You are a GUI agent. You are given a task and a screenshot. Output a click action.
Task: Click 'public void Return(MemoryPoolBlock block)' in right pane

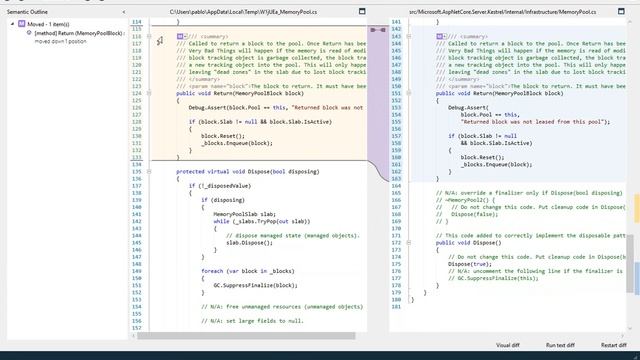(x=500, y=93)
